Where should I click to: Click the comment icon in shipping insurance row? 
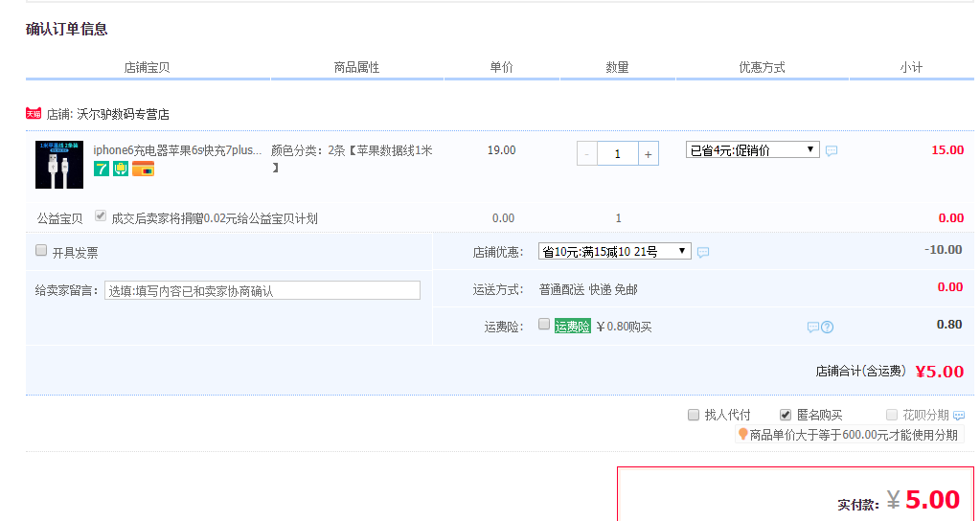tap(812, 328)
